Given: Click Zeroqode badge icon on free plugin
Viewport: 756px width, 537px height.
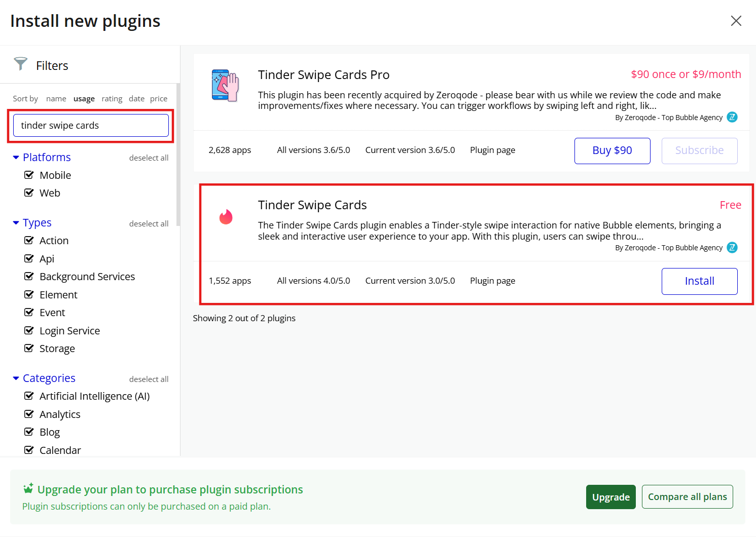Looking at the screenshot, I should (732, 247).
